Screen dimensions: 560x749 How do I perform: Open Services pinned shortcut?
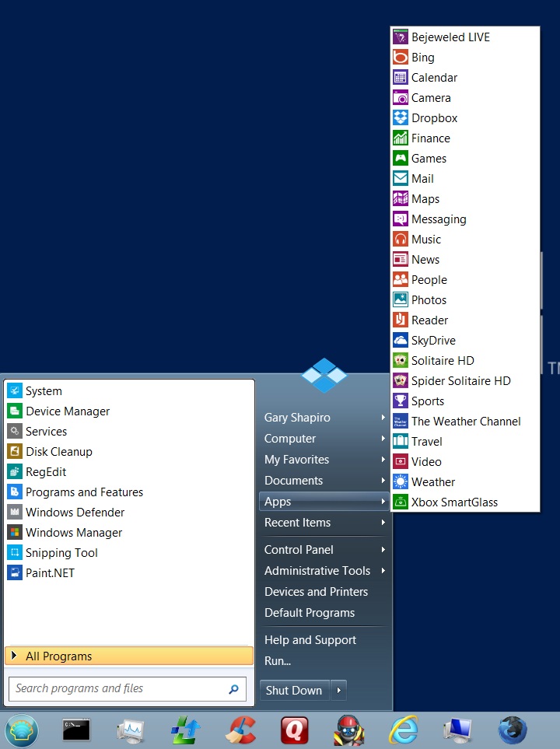[x=129, y=432]
